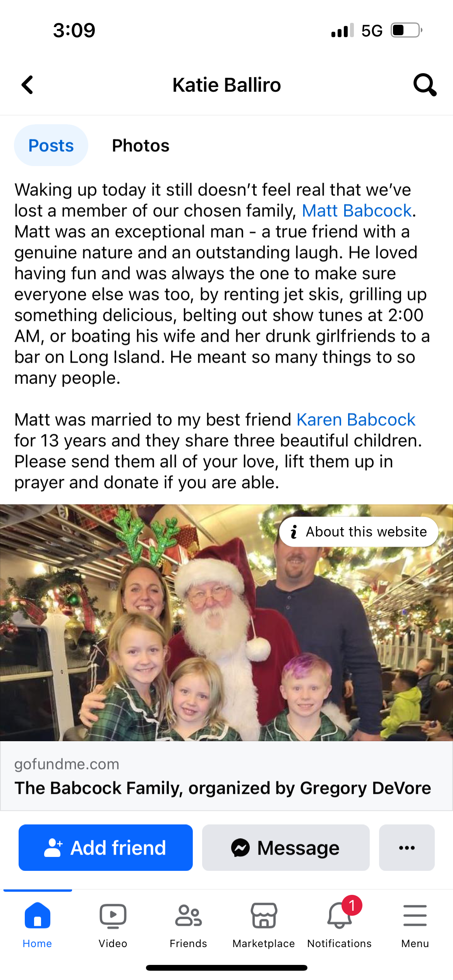Expand more options with three-dot button
This screenshot has height=980, width=453.
(407, 848)
